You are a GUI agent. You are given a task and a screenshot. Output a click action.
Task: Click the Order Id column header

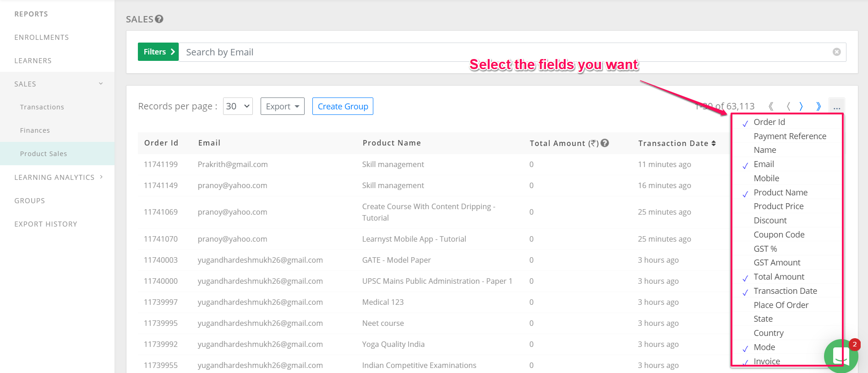pos(161,143)
